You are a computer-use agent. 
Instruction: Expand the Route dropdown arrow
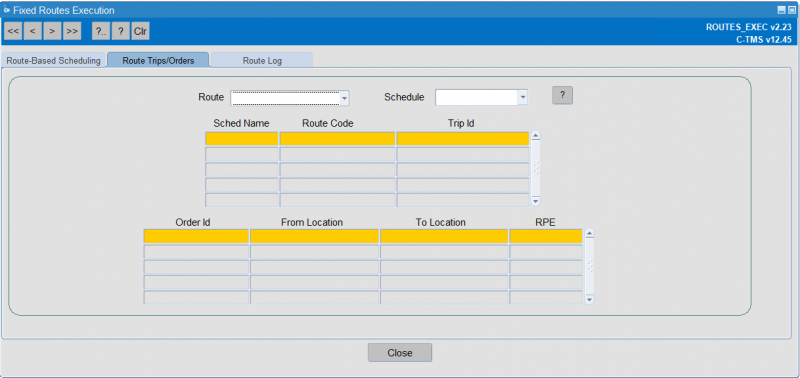point(344,97)
